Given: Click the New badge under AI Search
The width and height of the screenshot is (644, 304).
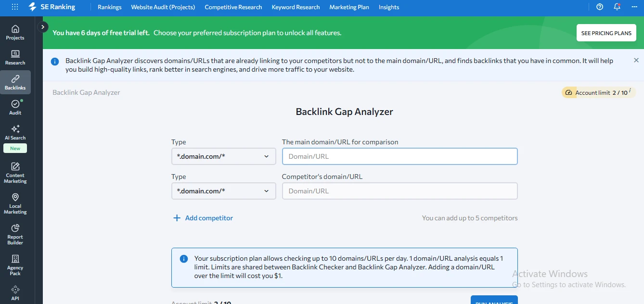Looking at the screenshot, I should click(15, 149).
